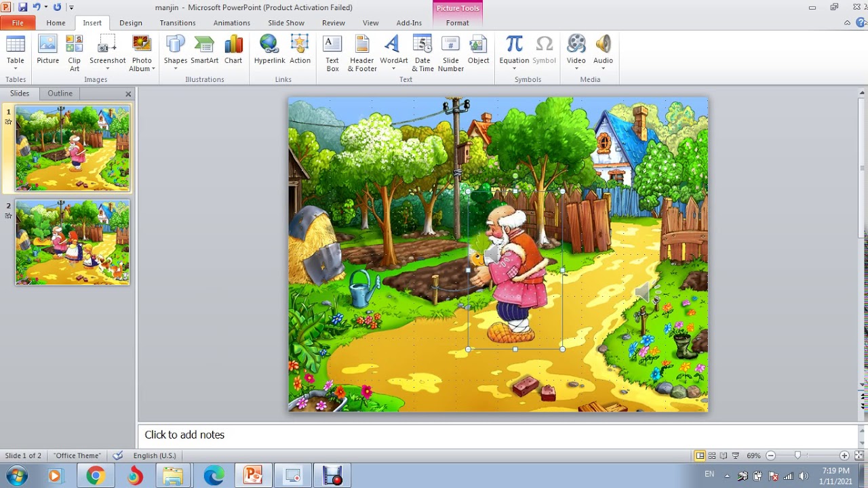868x488 pixels.
Task: Click the spell check icon in status bar
Action: [x=118, y=455]
